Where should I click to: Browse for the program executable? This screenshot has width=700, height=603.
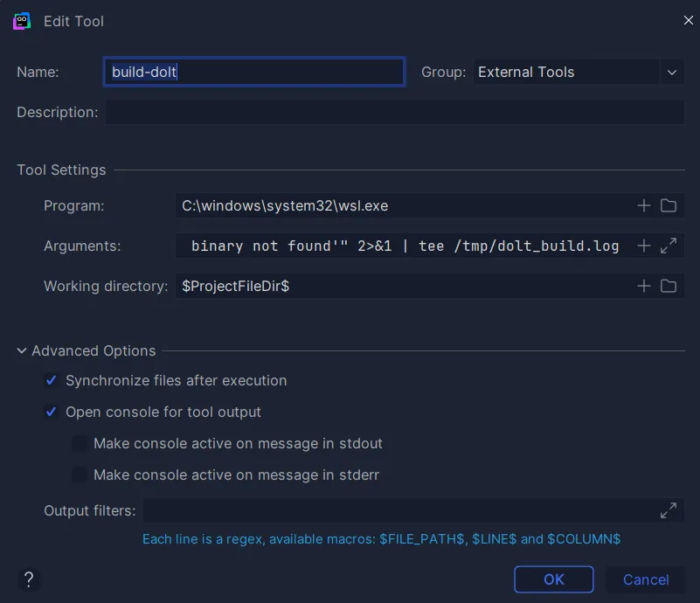click(669, 205)
